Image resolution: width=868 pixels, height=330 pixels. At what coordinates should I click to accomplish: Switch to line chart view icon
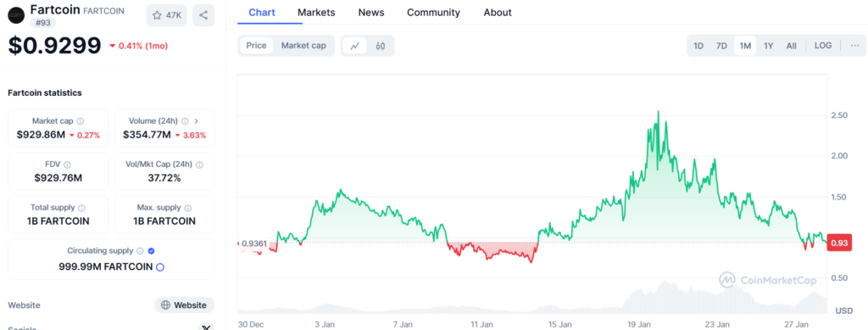[x=355, y=46]
